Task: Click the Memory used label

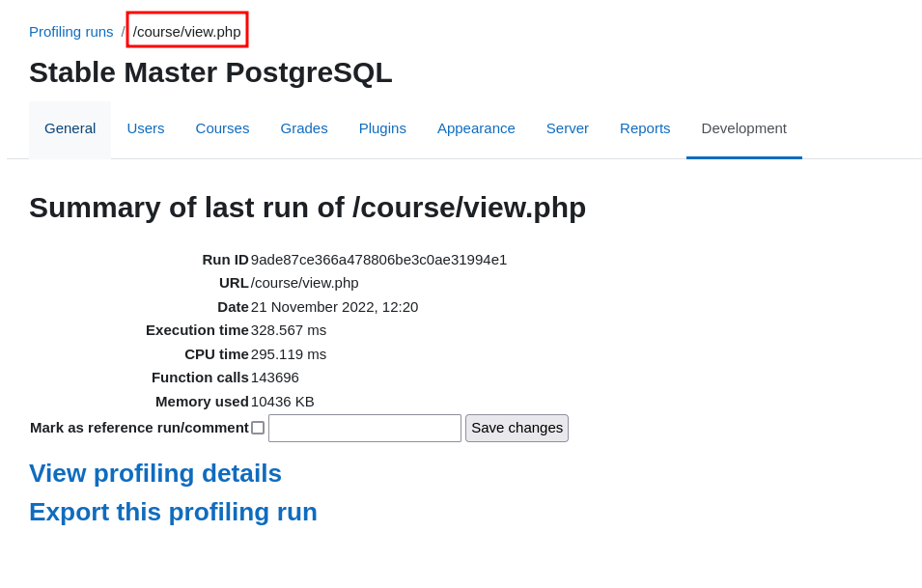Action: pyautogui.click(x=203, y=402)
